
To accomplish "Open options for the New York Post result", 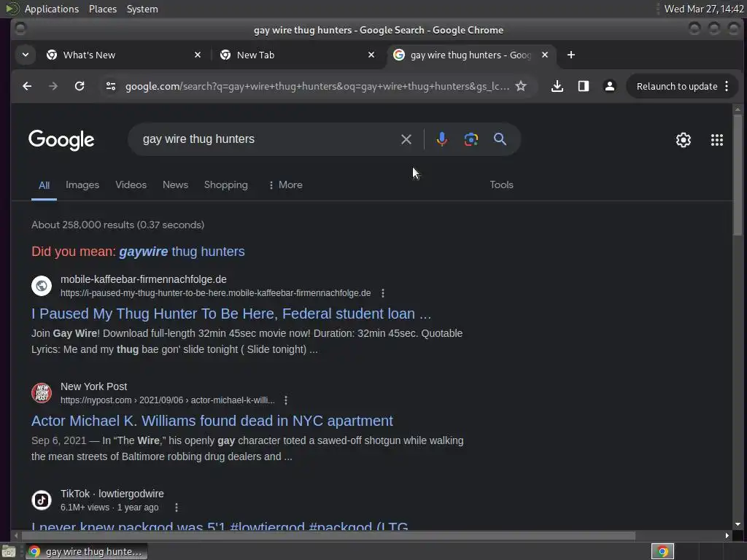I will pos(285,400).
